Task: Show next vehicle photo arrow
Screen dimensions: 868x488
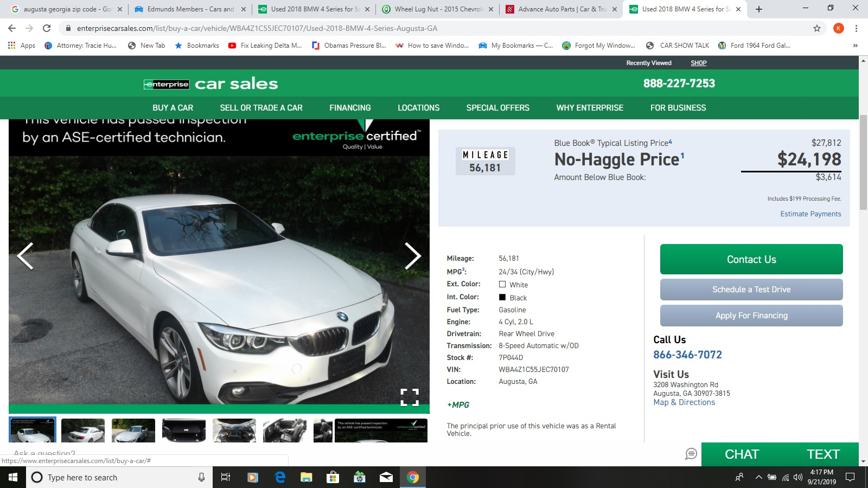Action: (413, 256)
